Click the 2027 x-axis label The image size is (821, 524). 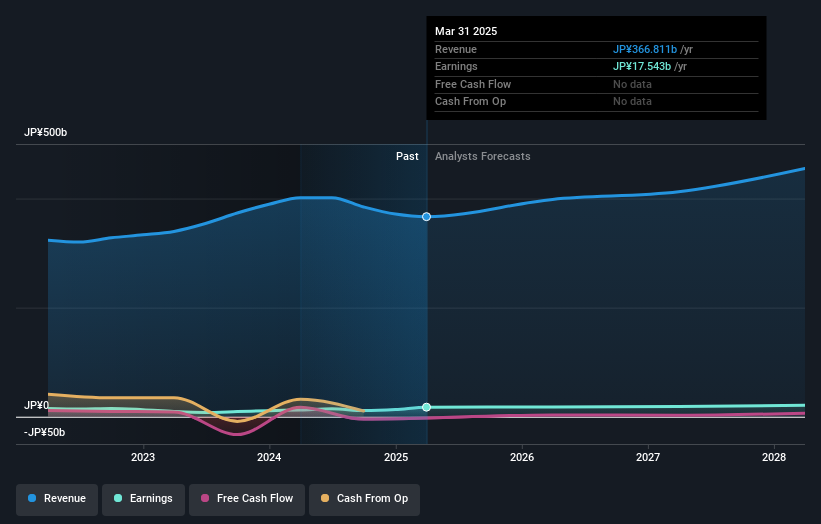648,457
